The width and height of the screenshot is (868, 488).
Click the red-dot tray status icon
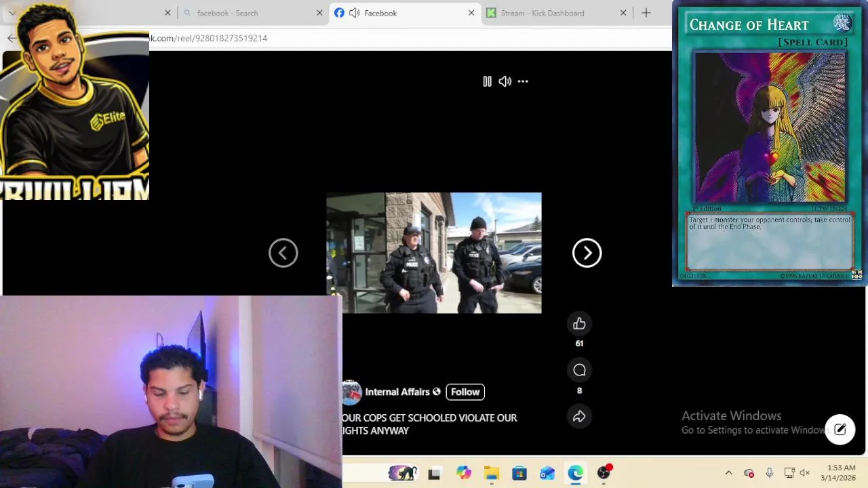[749, 473]
